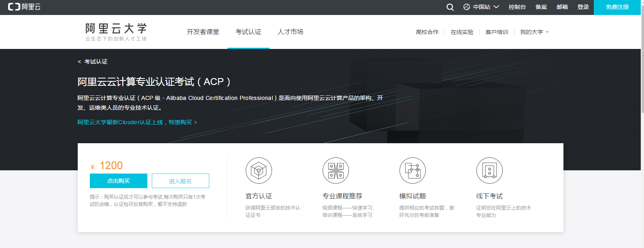
Task: Click the purchase hint text starting 提示
Action: [x=148, y=201]
